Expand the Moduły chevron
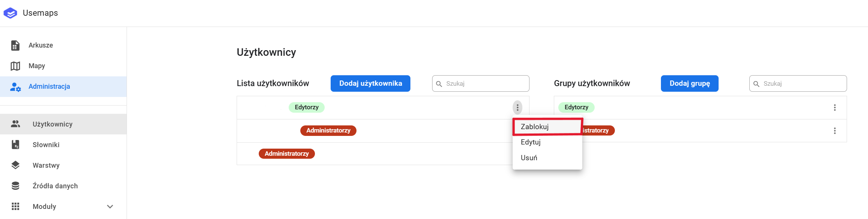 click(110, 206)
